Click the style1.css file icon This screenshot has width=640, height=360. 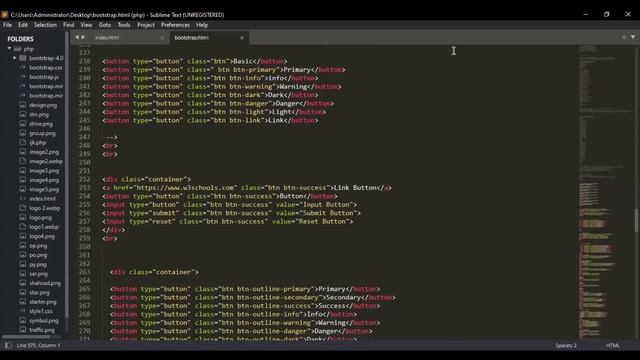23,311
